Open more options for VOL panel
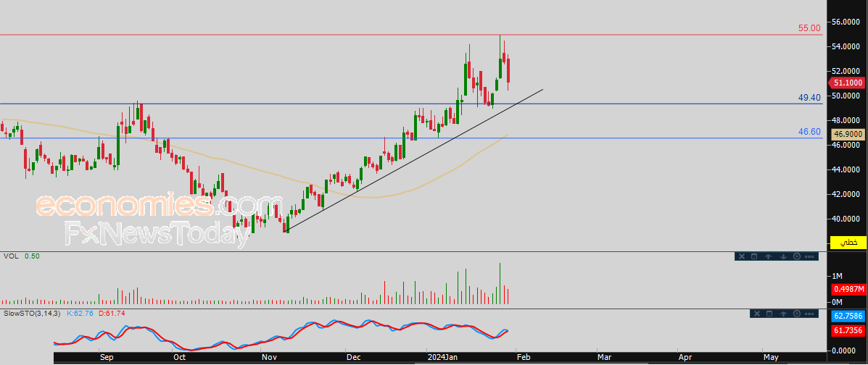 point(809,256)
